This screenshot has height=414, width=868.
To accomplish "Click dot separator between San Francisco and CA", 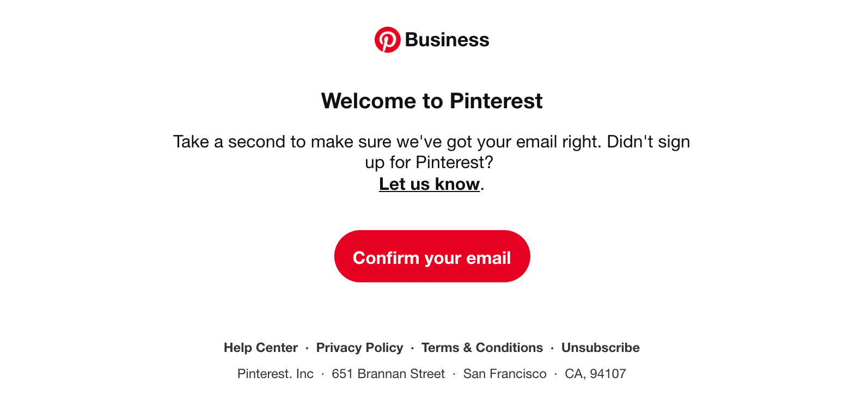I will point(555,374).
